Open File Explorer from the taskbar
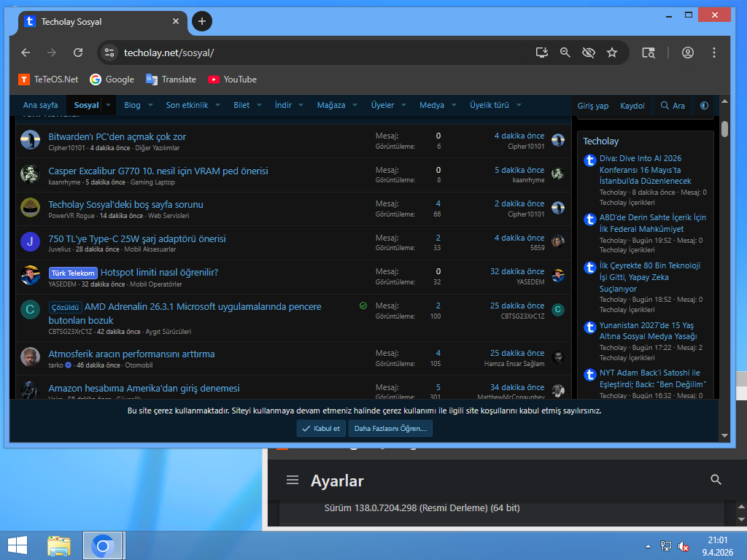 pos(58,545)
